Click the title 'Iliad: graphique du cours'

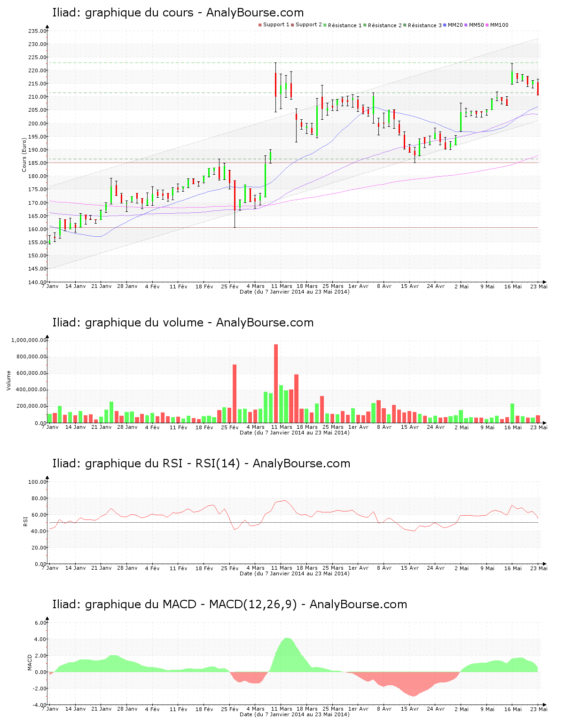click(x=123, y=13)
